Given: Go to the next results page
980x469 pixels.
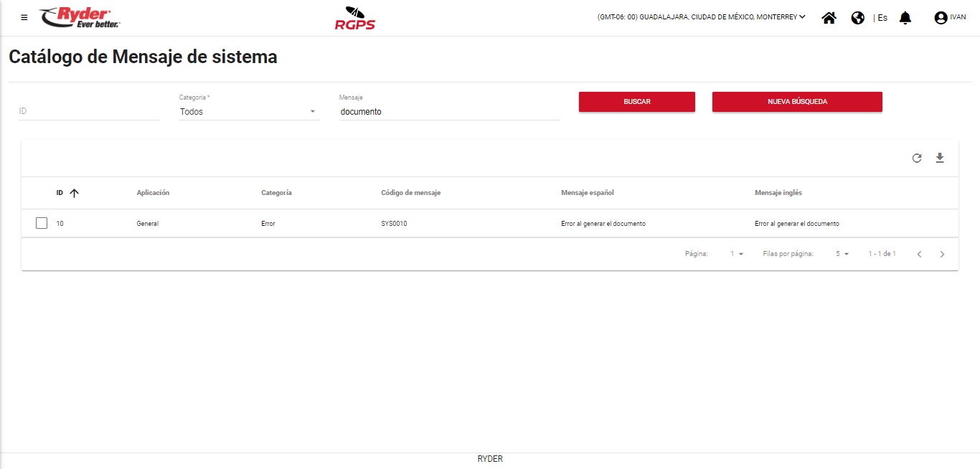Looking at the screenshot, I should coord(942,254).
